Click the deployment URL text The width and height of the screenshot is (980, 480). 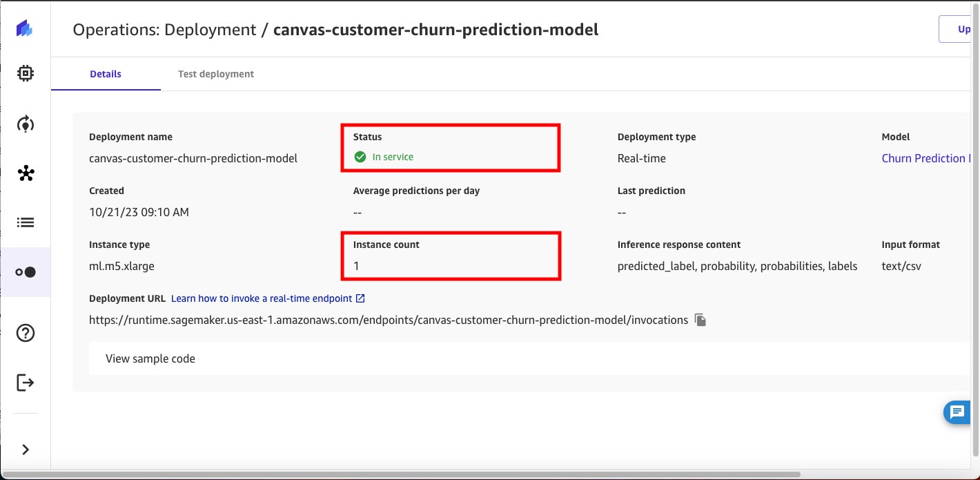389,320
